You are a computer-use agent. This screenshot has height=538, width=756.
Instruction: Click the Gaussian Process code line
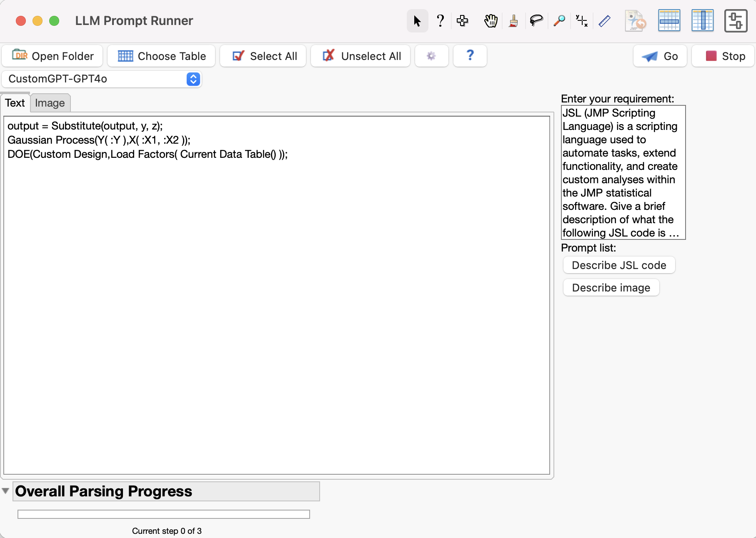pos(99,140)
